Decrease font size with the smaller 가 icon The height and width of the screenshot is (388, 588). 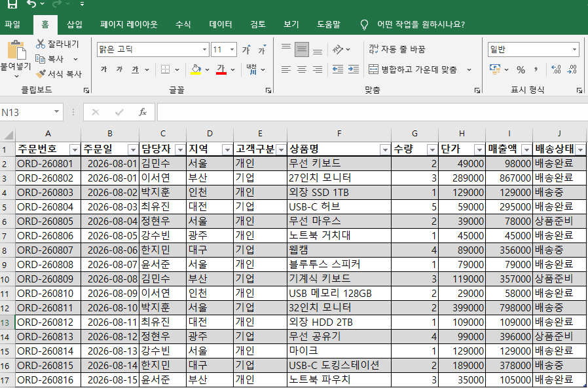pyautogui.click(x=262, y=50)
